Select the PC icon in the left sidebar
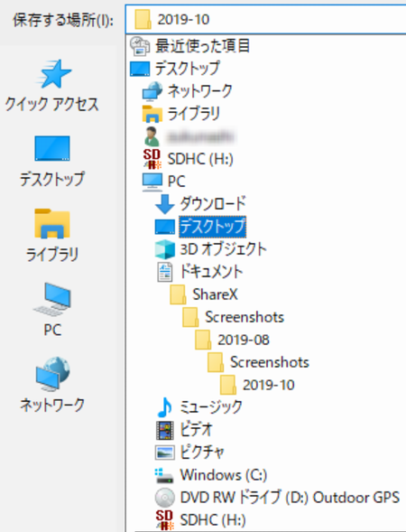The width and height of the screenshot is (406, 532). [x=51, y=310]
